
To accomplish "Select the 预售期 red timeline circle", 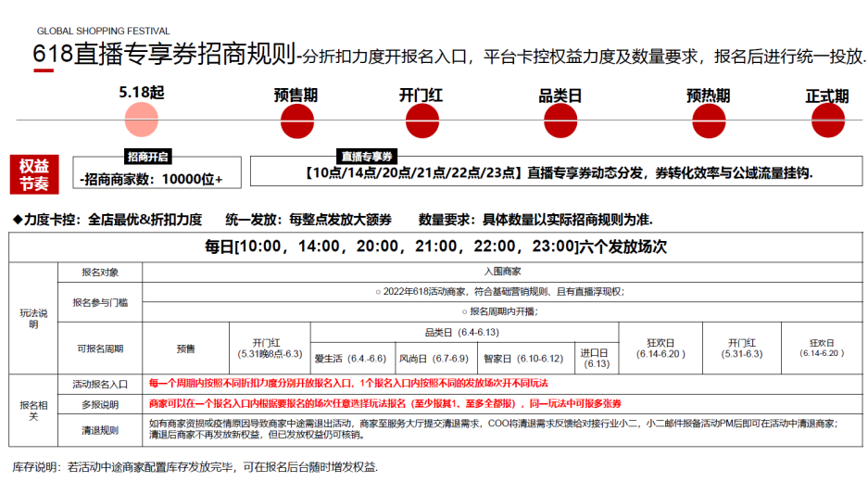I will pyautogui.click(x=297, y=121).
